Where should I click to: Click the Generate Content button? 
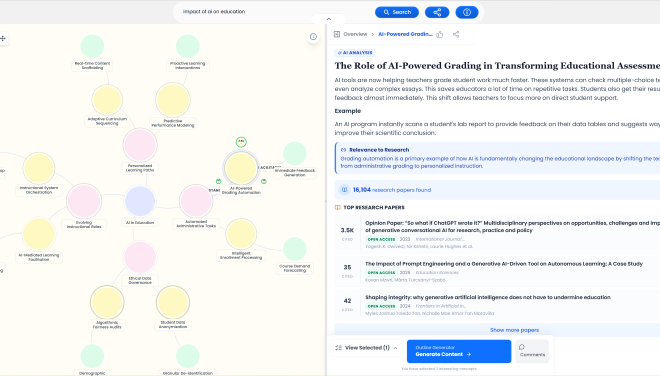click(x=459, y=351)
